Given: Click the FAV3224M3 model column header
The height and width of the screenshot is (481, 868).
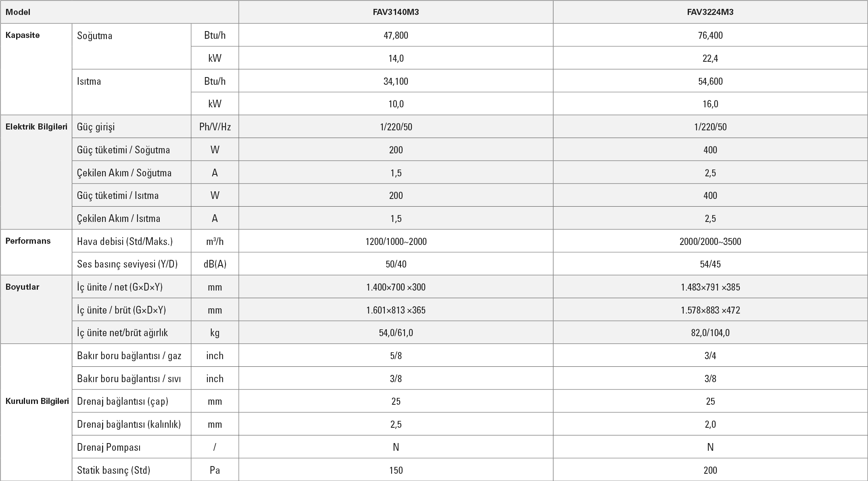Looking at the screenshot, I should (710, 12).
